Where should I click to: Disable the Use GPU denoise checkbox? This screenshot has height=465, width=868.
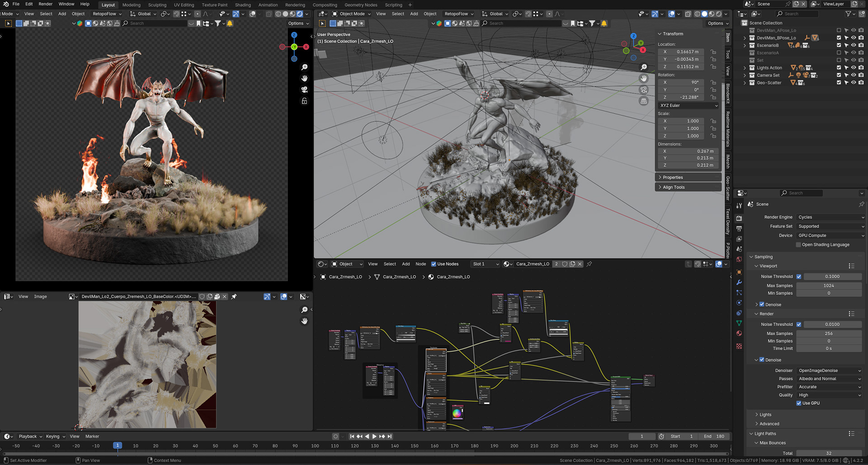pyautogui.click(x=799, y=403)
